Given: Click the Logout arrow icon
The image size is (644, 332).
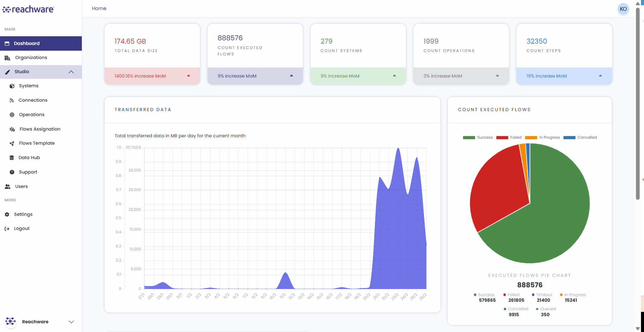Looking at the screenshot, I should point(7,229).
